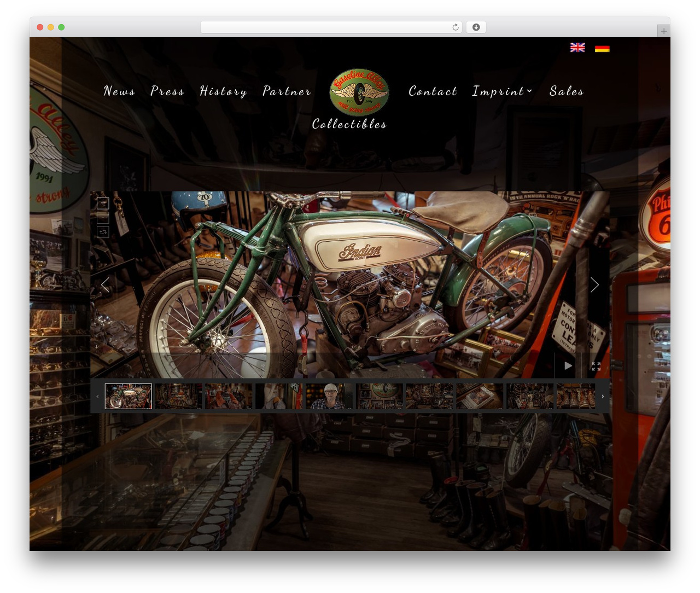The width and height of the screenshot is (700, 593).
Task: Advance thumbnail strip with right arrow
Action: coord(603,396)
